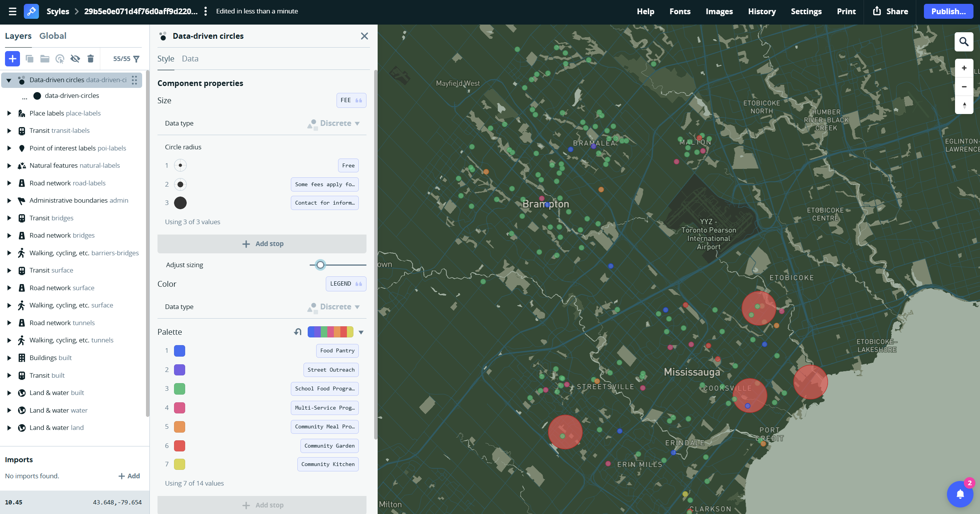
Task: Open the map search magnifier
Action: pyautogui.click(x=963, y=42)
